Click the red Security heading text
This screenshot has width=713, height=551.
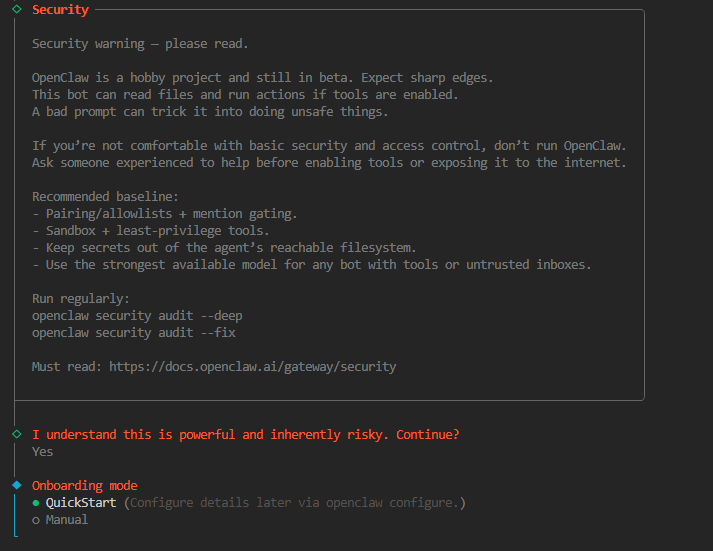pos(60,10)
